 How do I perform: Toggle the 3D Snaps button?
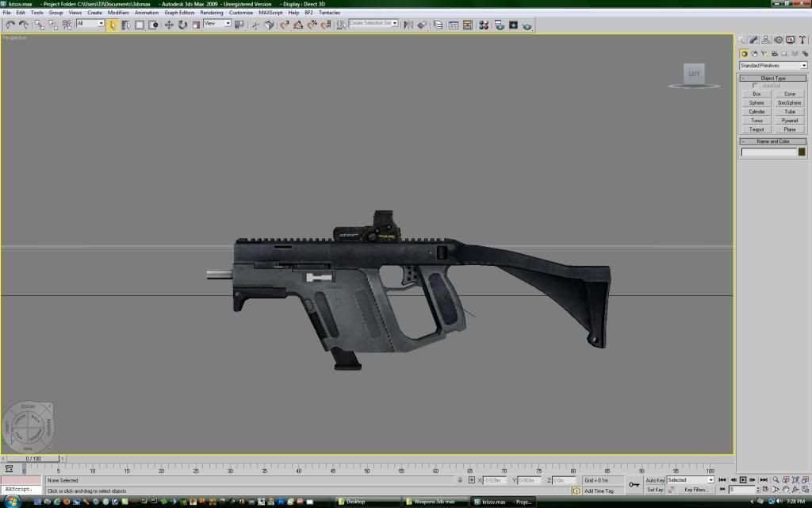coord(285,25)
